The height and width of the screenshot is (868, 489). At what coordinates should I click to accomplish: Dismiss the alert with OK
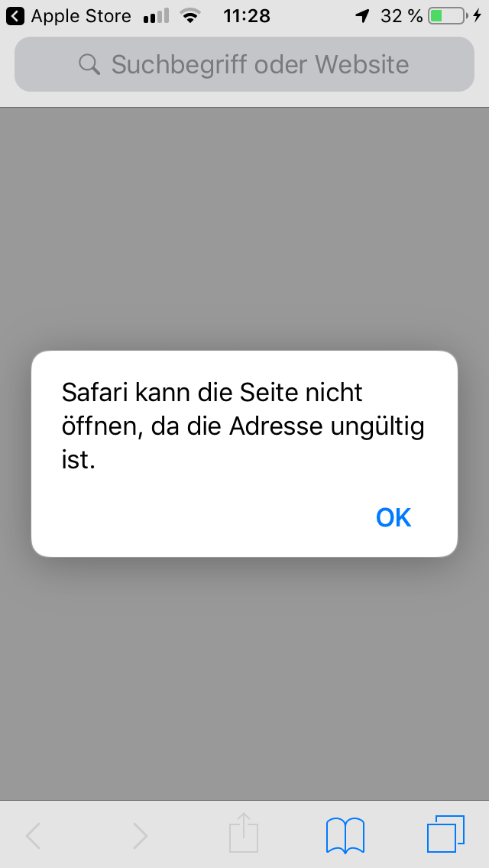click(393, 517)
